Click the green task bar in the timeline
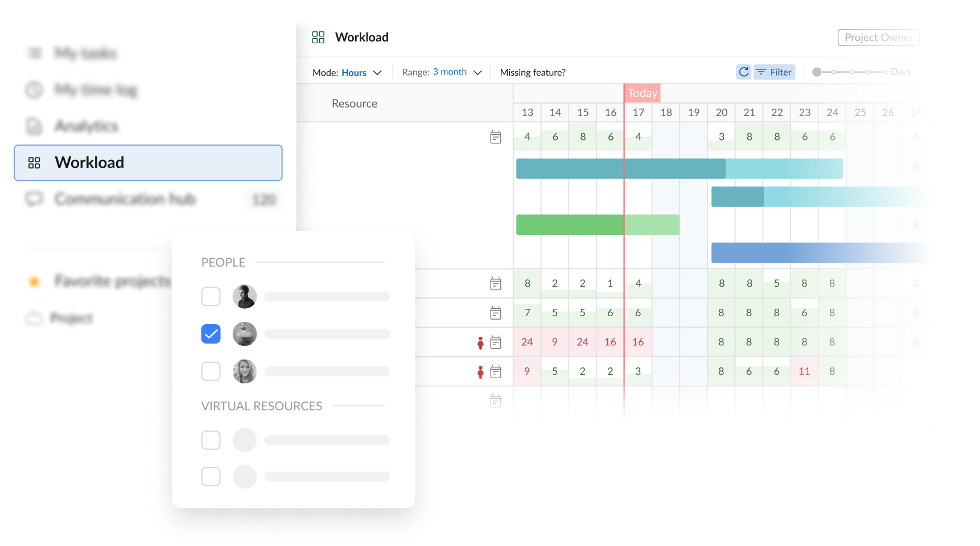Viewport: 980px width, 546px height. [598, 225]
